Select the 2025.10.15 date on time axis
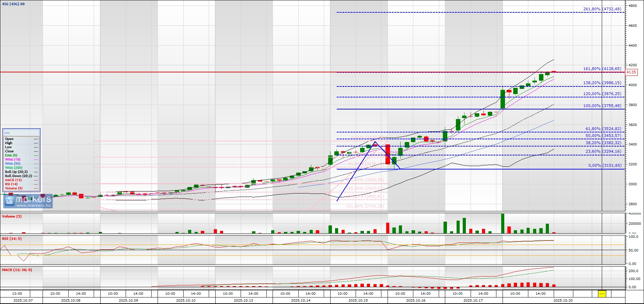Screen dimensions: 644x304 [x=358, y=300]
